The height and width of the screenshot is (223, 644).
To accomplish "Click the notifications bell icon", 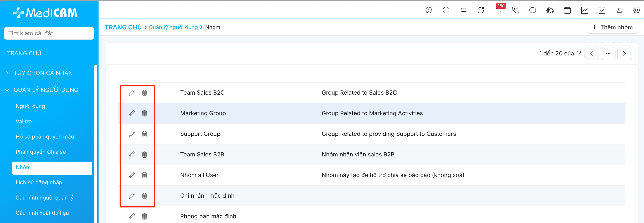I will (x=498, y=11).
